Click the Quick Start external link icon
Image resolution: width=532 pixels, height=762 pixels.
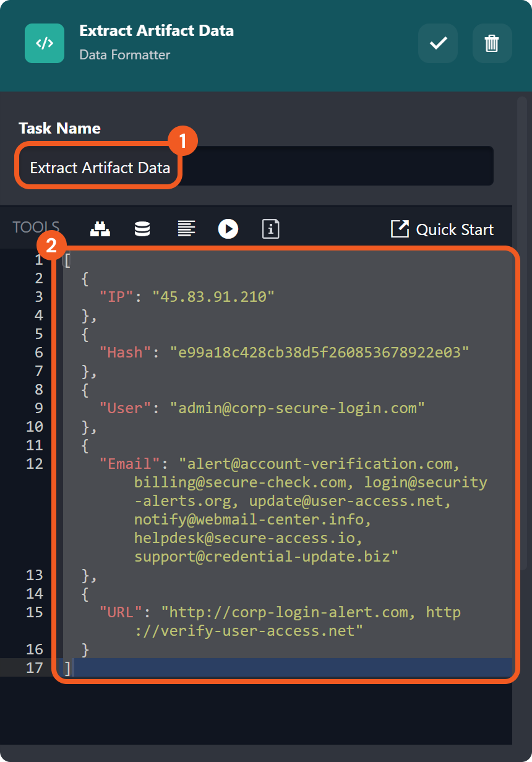(x=400, y=229)
